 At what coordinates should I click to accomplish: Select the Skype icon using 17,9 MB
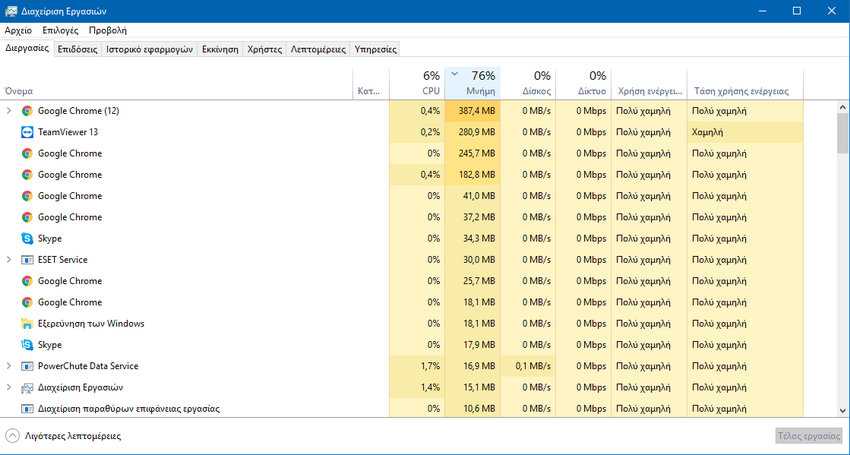pyautogui.click(x=27, y=345)
